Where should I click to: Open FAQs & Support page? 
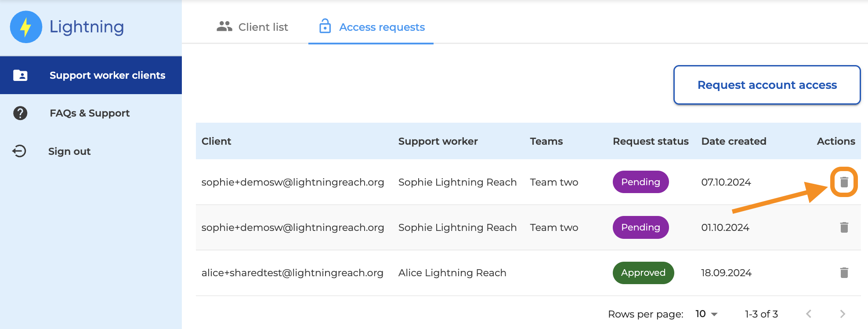(90, 113)
